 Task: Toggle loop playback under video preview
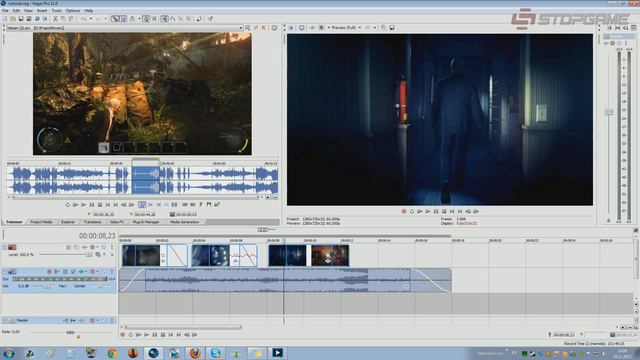[x=412, y=211]
